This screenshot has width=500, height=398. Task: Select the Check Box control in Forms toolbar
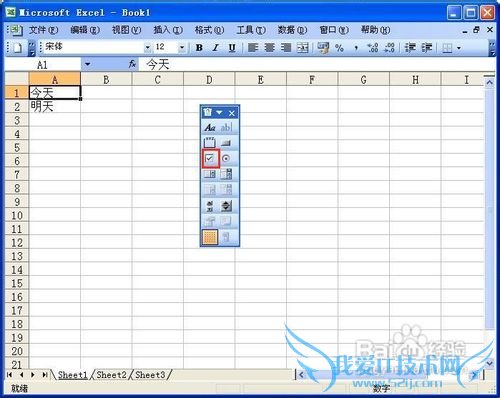click(x=210, y=158)
